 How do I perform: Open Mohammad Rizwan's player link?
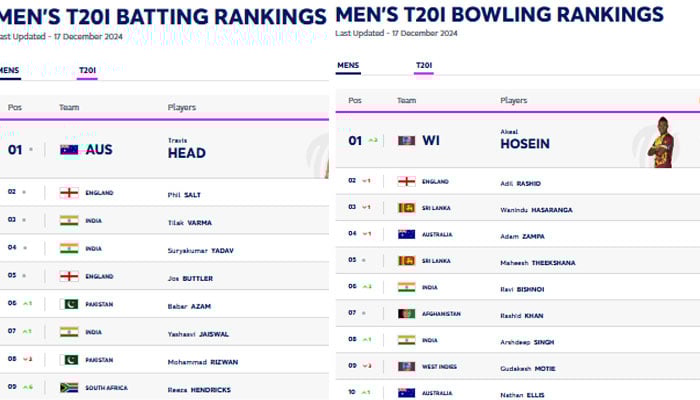(x=203, y=361)
